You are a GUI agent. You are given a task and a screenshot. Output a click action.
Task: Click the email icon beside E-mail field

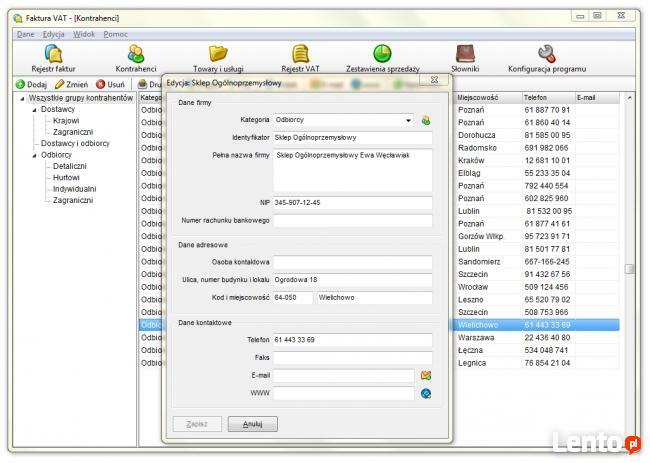(x=425, y=376)
